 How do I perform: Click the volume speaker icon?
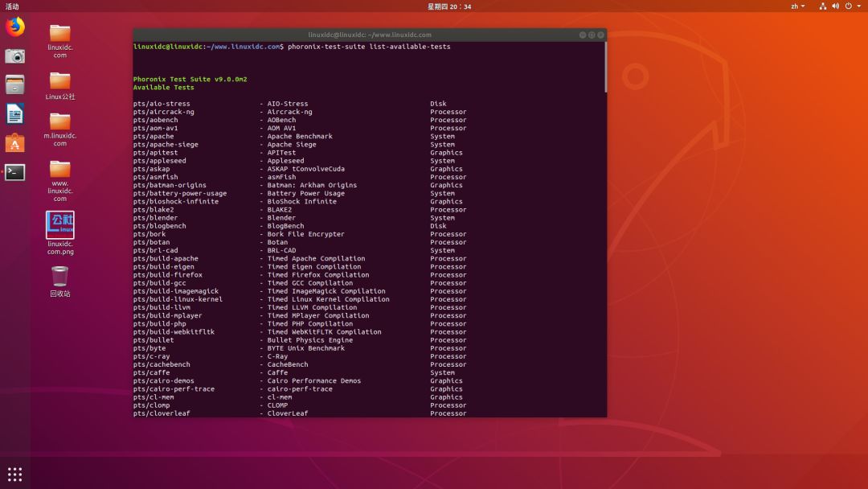coord(835,6)
